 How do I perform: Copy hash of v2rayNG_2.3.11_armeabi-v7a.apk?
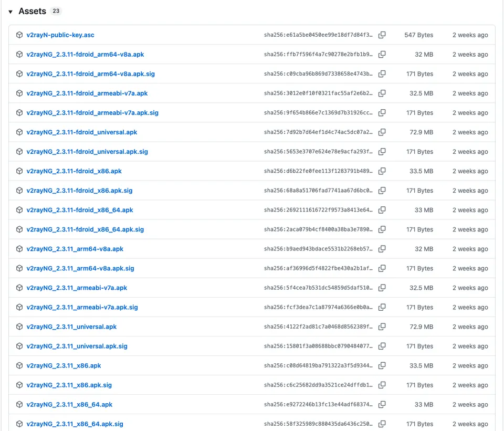coord(382,288)
